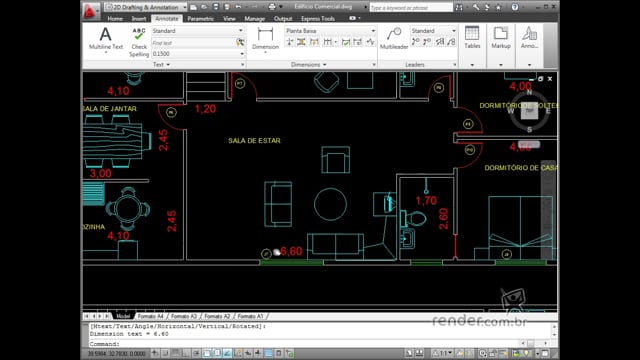Click the Open file icon in quick access

pos(204,7)
